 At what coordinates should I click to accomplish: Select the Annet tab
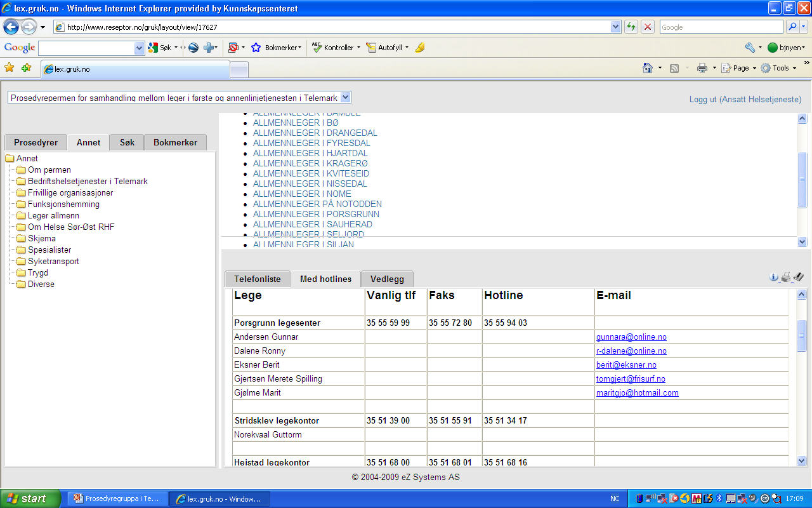88,142
